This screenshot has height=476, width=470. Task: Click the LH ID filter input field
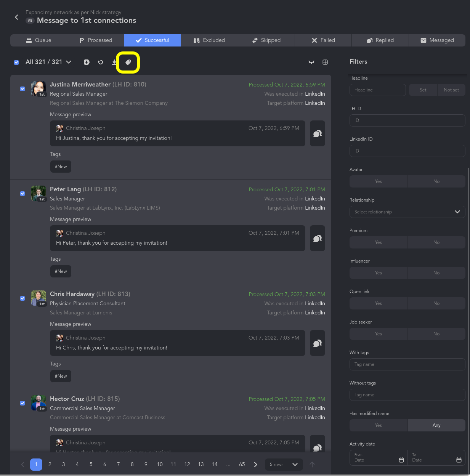click(407, 120)
